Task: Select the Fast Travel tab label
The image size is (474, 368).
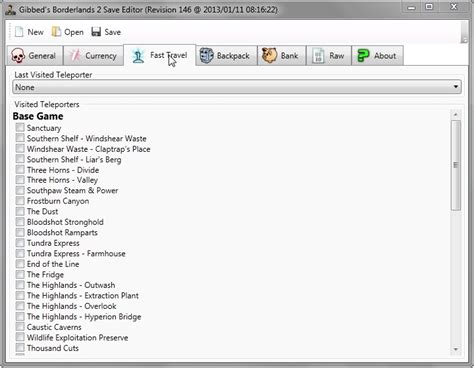Action: (169, 55)
